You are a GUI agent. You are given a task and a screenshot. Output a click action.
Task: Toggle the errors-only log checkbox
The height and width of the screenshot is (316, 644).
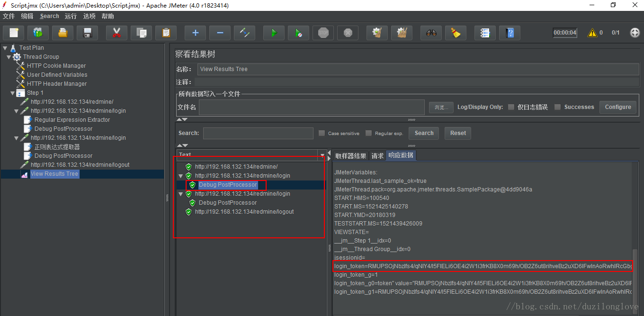pyautogui.click(x=511, y=107)
